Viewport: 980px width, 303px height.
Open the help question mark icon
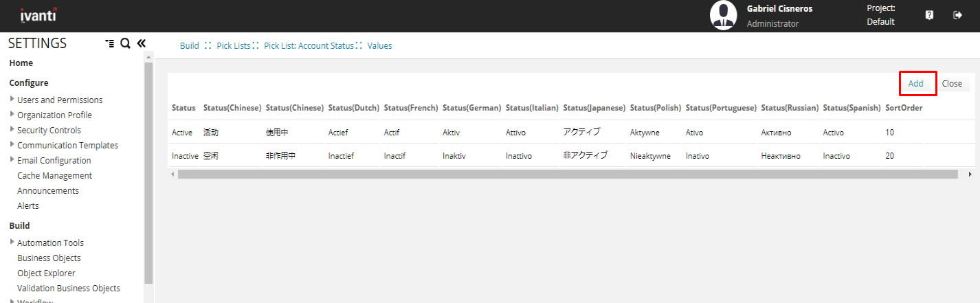(x=929, y=15)
